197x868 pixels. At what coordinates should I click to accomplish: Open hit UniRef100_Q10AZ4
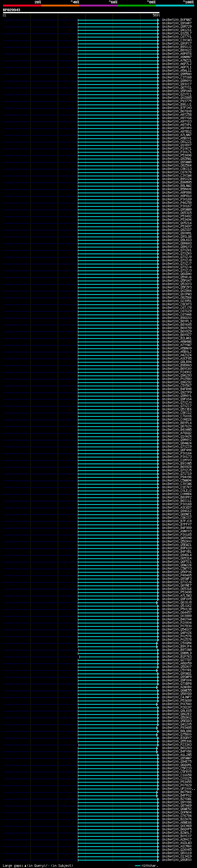coord(176,436)
